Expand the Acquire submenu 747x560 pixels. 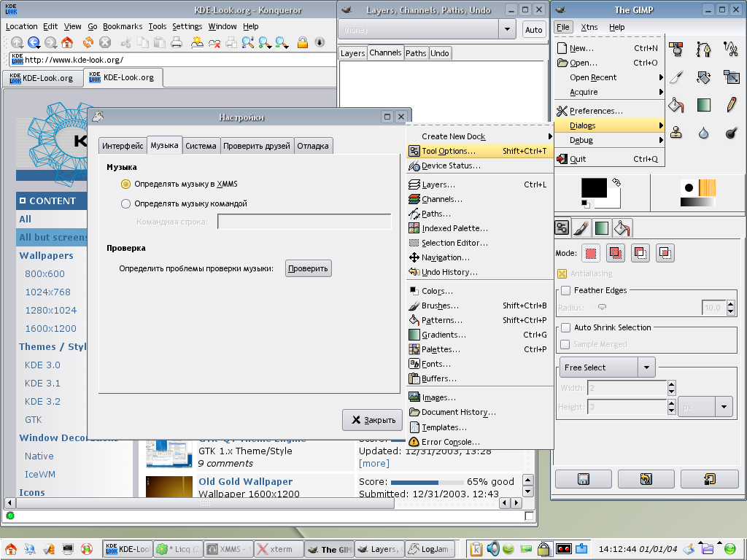pyautogui.click(x=610, y=92)
